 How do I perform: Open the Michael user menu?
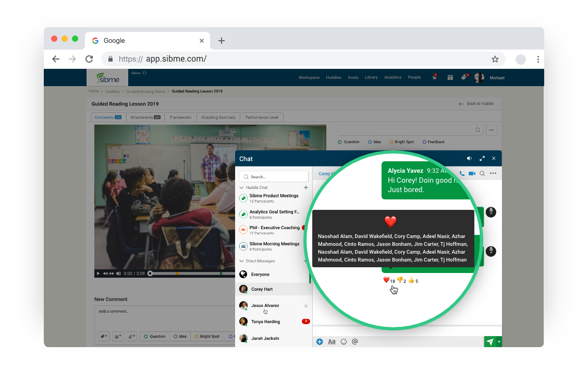click(x=497, y=78)
